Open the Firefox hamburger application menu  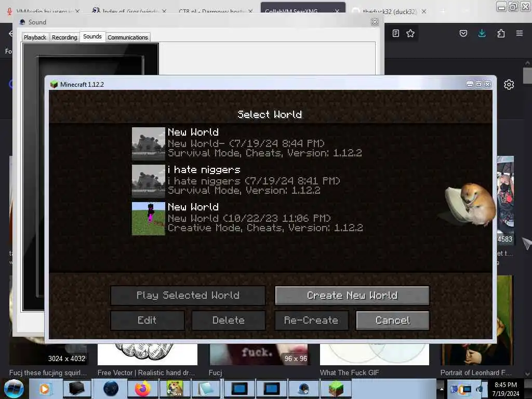pyautogui.click(x=519, y=33)
